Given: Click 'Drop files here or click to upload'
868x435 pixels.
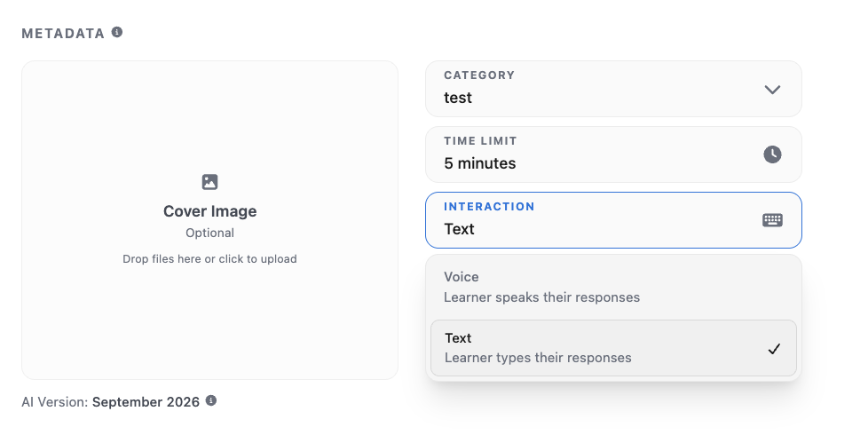Looking at the screenshot, I should 209,259.
